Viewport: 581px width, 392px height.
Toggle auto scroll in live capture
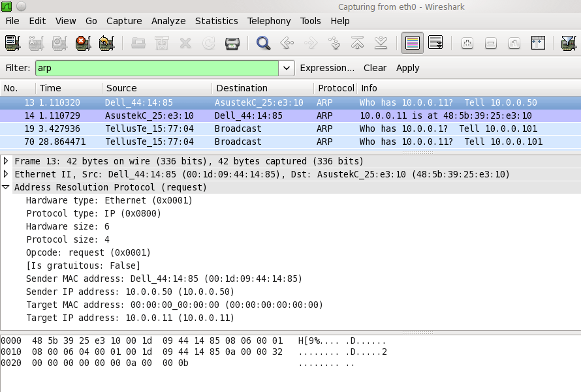(x=436, y=43)
